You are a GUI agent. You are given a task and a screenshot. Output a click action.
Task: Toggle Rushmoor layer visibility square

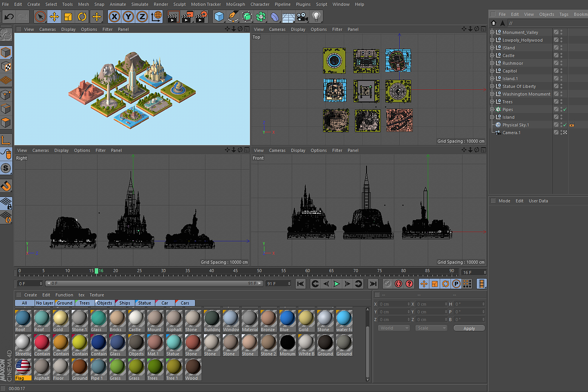coord(556,63)
